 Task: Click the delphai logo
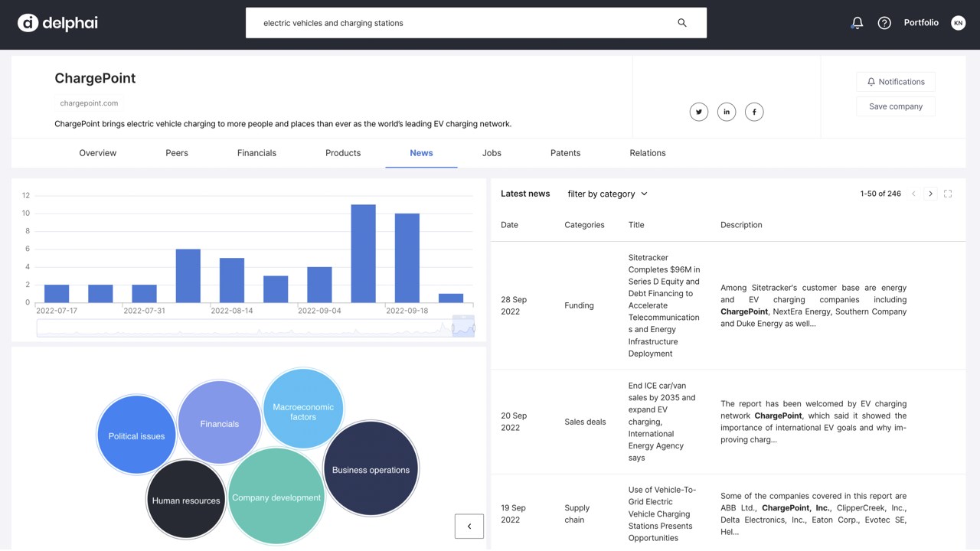point(57,23)
